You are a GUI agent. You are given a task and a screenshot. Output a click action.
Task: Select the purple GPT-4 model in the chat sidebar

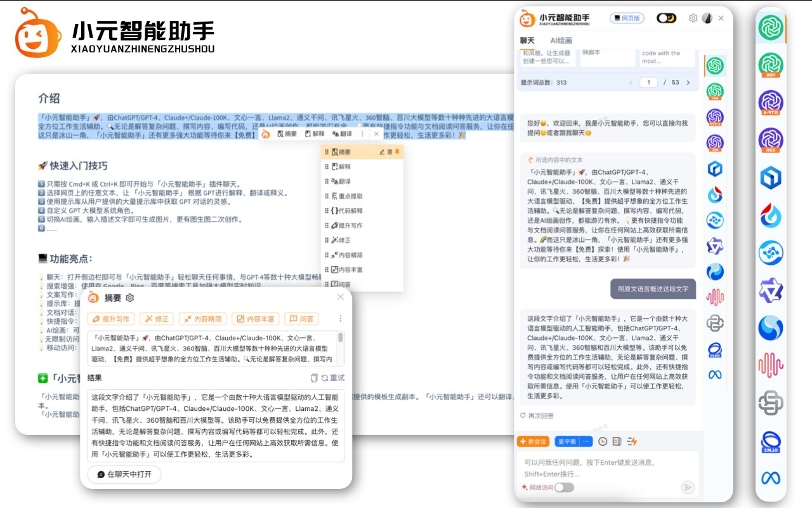(716, 117)
